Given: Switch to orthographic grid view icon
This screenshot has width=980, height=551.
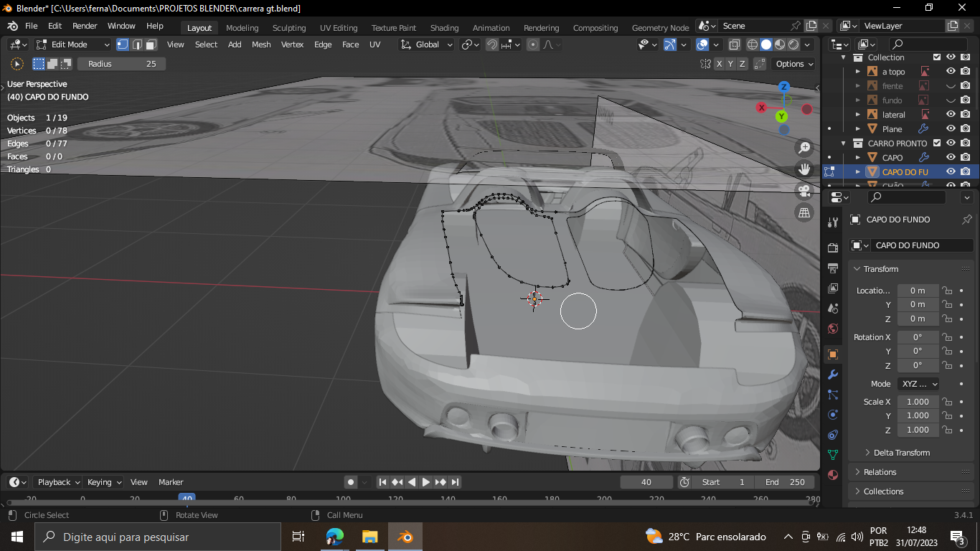Looking at the screenshot, I should pyautogui.click(x=804, y=212).
